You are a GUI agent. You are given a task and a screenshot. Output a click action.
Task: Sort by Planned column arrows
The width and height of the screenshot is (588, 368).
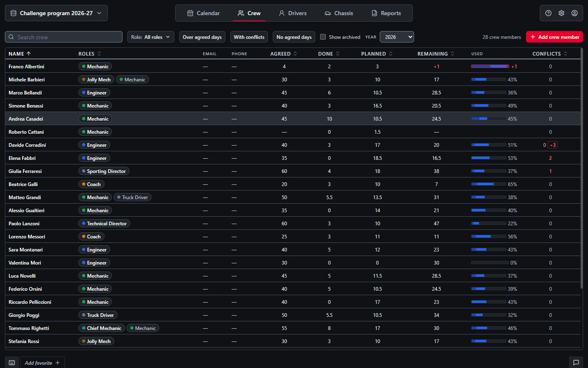point(391,54)
